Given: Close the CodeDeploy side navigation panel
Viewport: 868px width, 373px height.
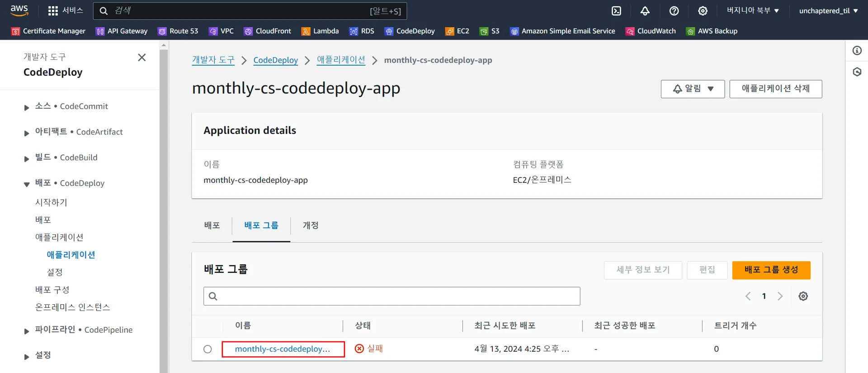Looking at the screenshot, I should pyautogui.click(x=142, y=57).
